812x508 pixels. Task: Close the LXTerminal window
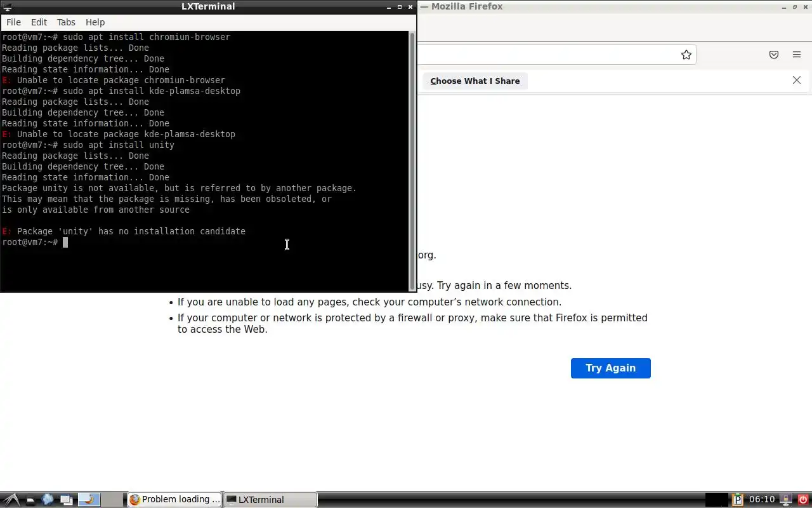pos(410,7)
